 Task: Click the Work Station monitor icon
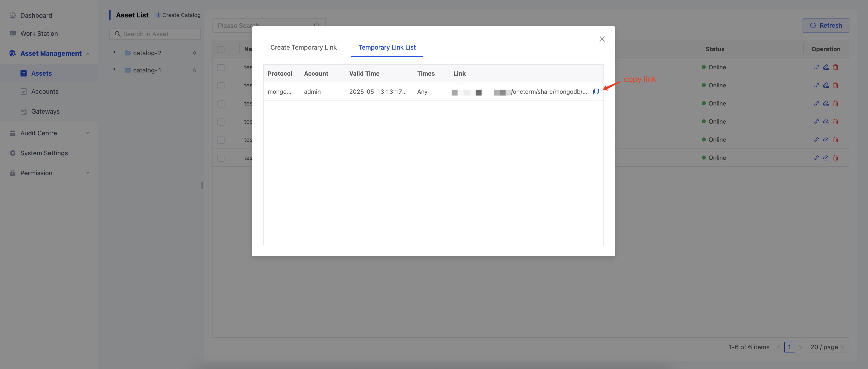[x=13, y=34]
